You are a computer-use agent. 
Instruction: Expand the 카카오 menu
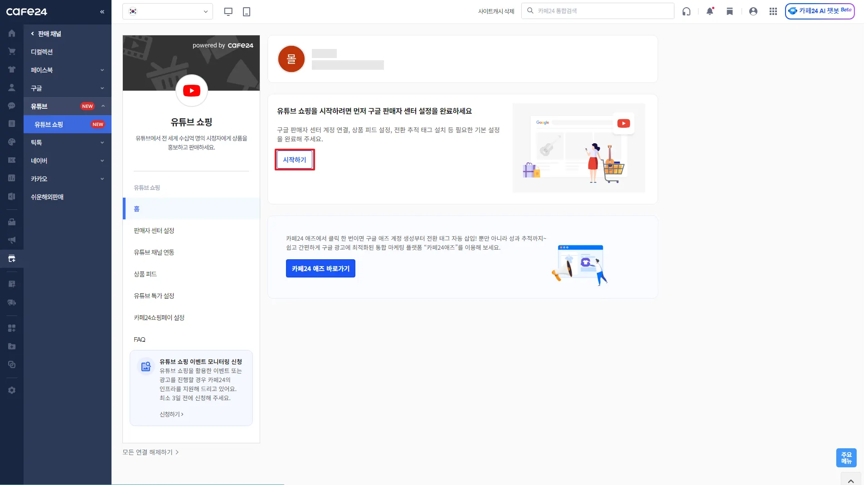coord(68,179)
